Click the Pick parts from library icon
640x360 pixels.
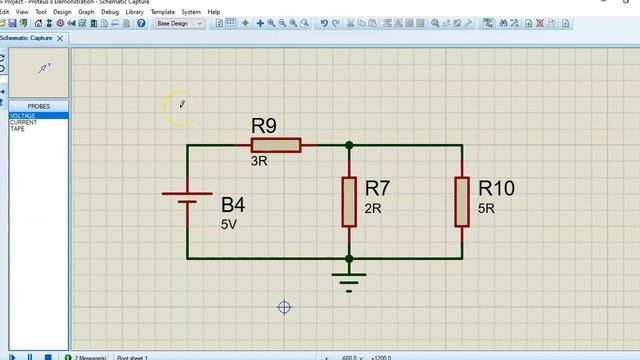coord(435,23)
